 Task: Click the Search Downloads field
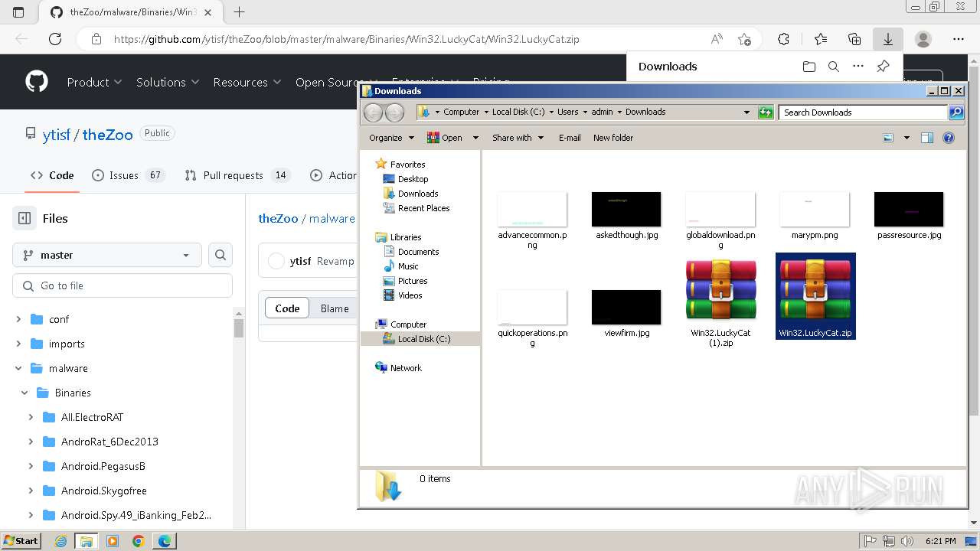tap(864, 112)
